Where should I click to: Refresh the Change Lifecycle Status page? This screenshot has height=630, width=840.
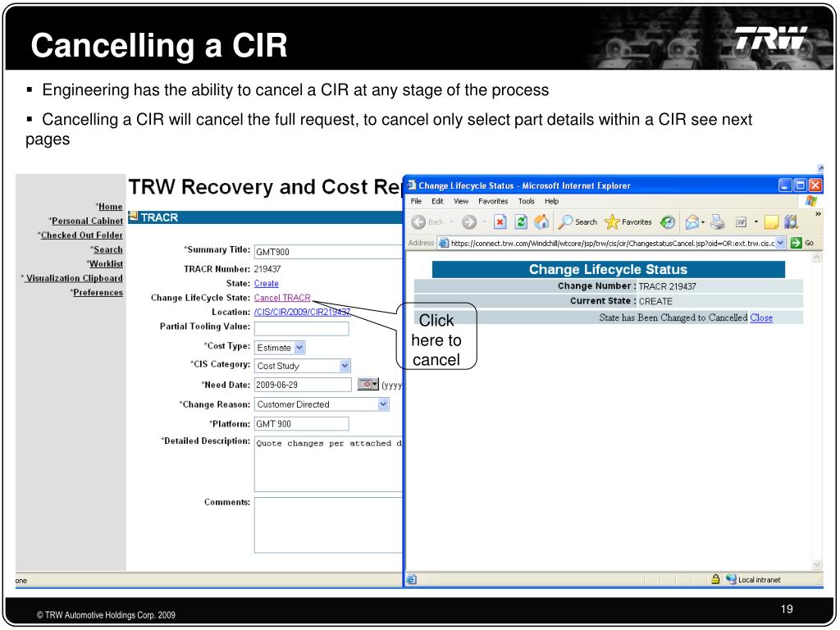[521, 221]
